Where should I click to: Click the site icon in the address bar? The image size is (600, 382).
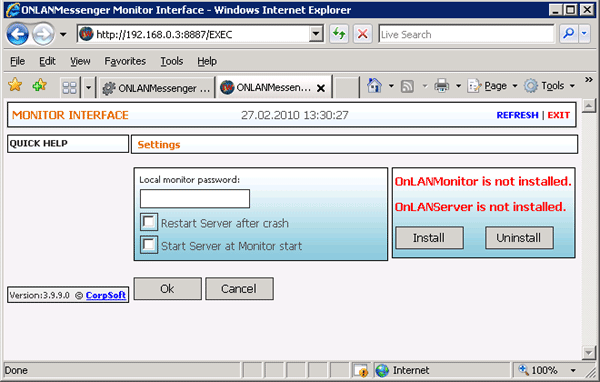(86, 34)
